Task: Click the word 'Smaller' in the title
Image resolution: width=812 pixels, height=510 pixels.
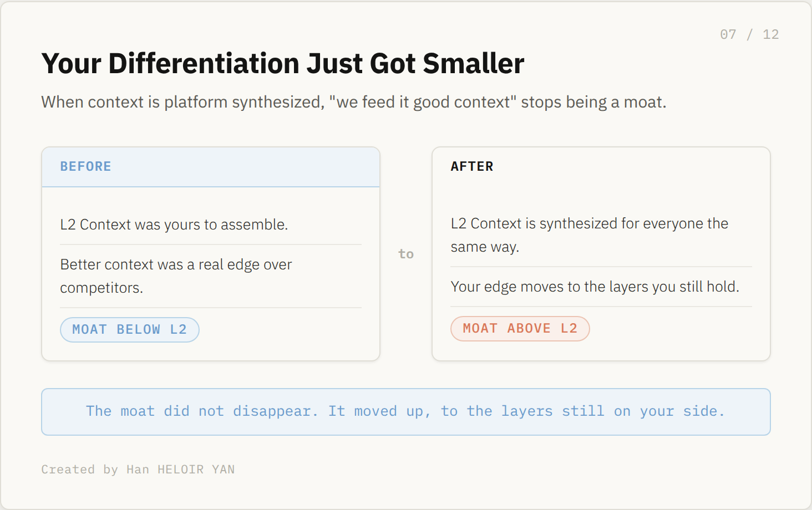Action: 474,63
